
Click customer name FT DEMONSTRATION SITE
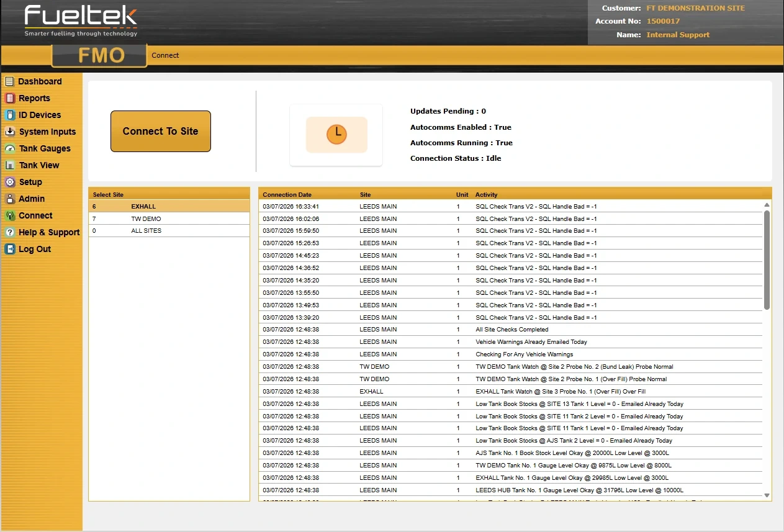click(x=695, y=8)
